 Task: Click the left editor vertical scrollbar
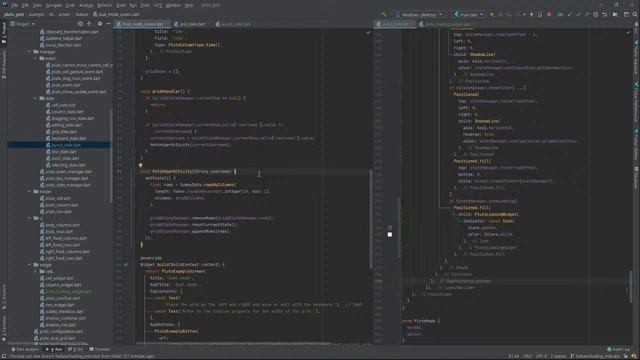coord(371,219)
